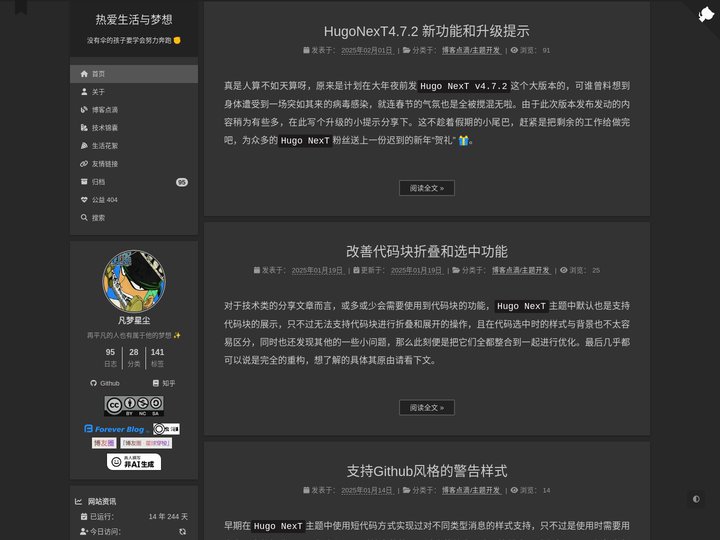Image resolution: width=720 pixels, height=540 pixels.
Task: Open the 友情链接 menu item
Action: (134, 163)
